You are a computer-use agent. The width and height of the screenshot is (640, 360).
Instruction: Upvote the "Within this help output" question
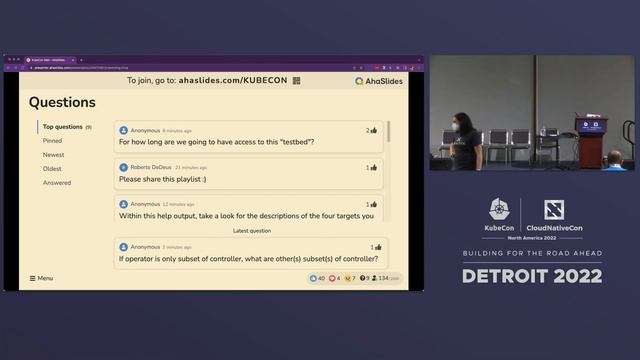click(373, 204)
